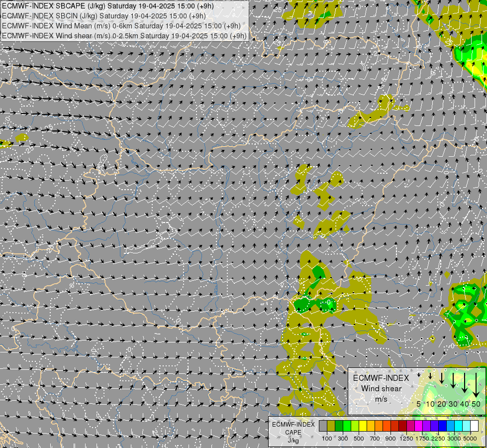
Task: Select the bright magenta CAPE swatch
Action: coord(419,426)
